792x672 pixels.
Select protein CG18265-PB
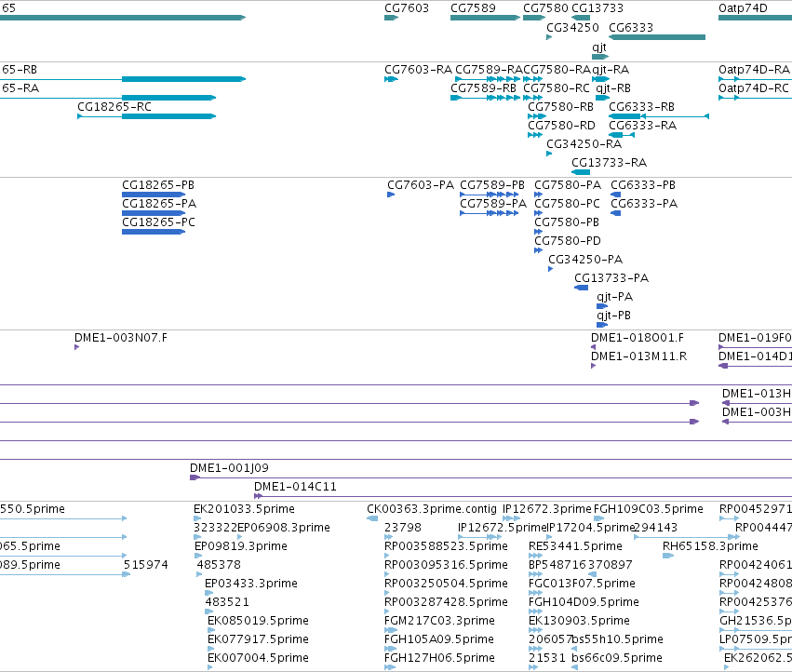(158, 185)
